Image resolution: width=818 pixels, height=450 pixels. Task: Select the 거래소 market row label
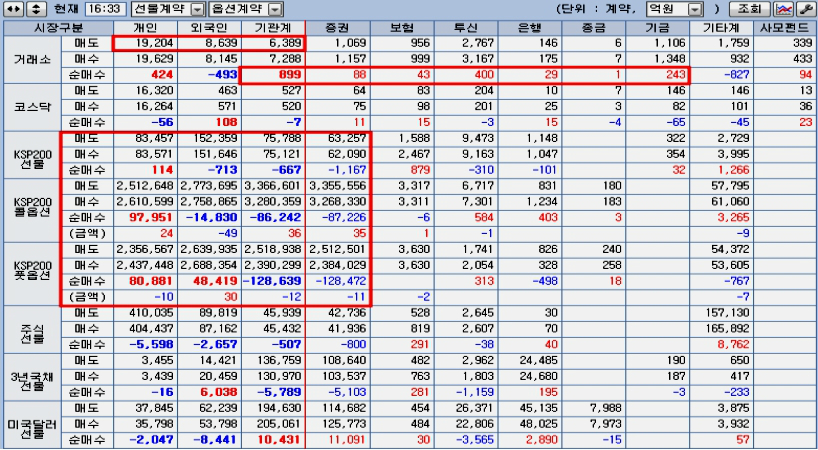[32, 59]
